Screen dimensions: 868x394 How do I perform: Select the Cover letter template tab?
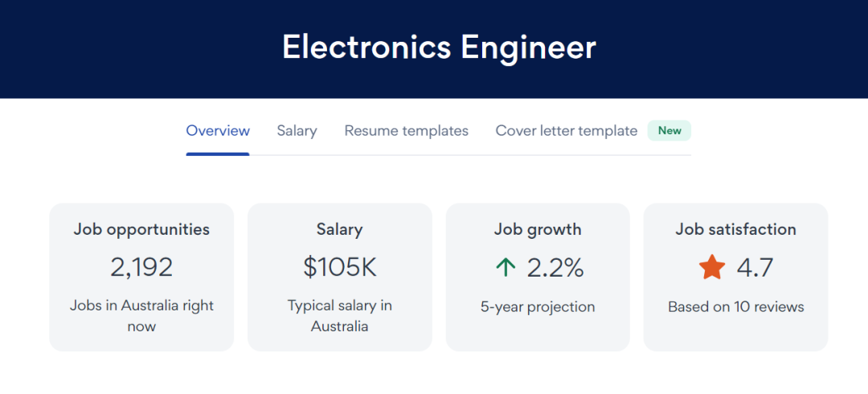point(566,130)
